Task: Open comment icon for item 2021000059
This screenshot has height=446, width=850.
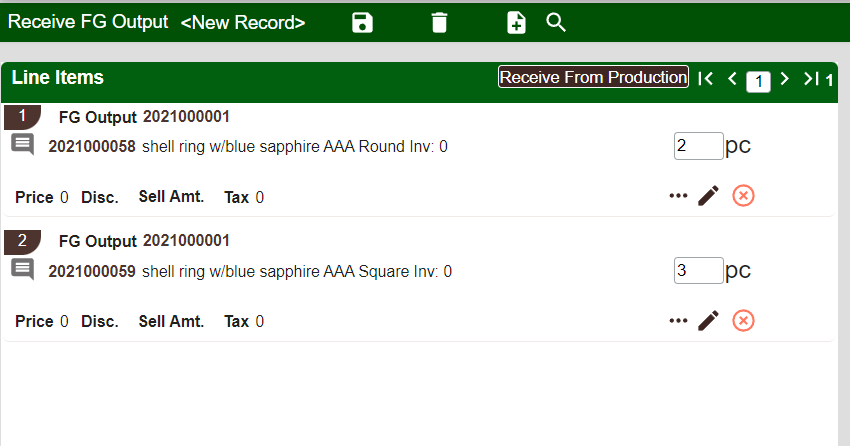Action: tap(22, 269)
